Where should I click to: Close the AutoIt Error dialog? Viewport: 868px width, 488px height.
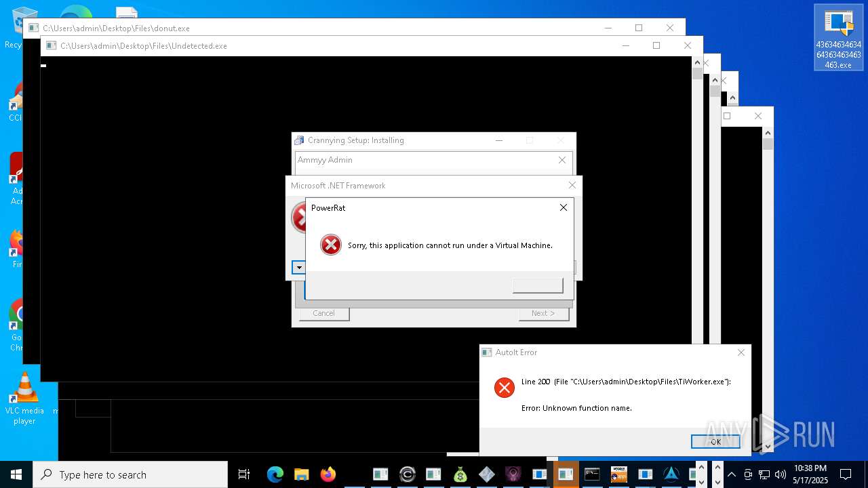(x=741, y=352)
